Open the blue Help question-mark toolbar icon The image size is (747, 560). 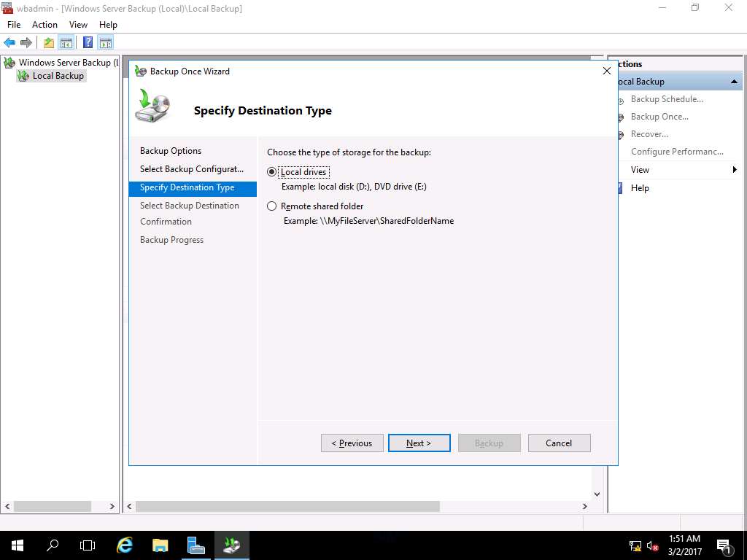(x=88, y=42)
